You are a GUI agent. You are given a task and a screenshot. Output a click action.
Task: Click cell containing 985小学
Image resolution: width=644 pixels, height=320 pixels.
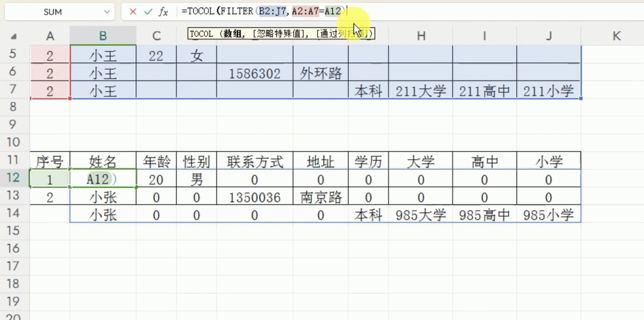(x=548, y=215)
